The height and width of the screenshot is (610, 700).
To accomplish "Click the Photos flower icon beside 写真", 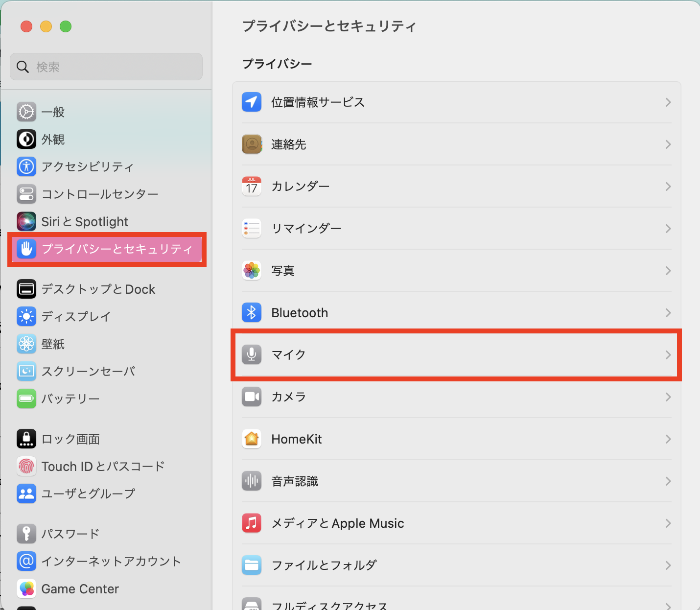I will (252, 270).
